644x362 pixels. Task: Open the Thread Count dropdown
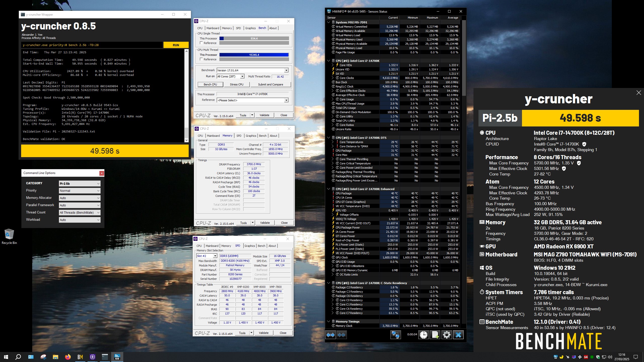click(x=79, y=212)
